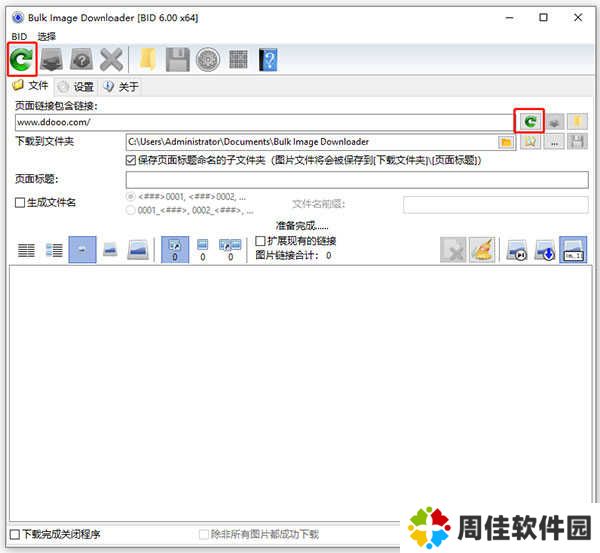Click the yellow icon at URL row end
The height and width of the screenshot is (553, 600).
[x=577, y=122]
